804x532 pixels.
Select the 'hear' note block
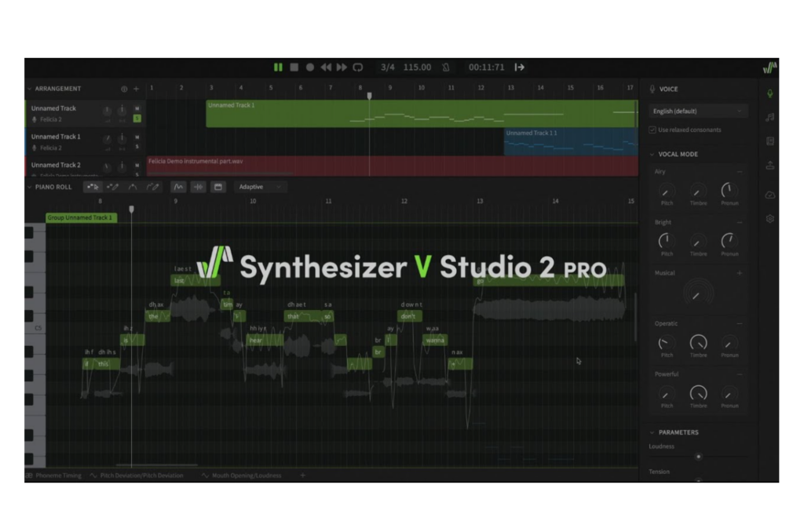265,340
